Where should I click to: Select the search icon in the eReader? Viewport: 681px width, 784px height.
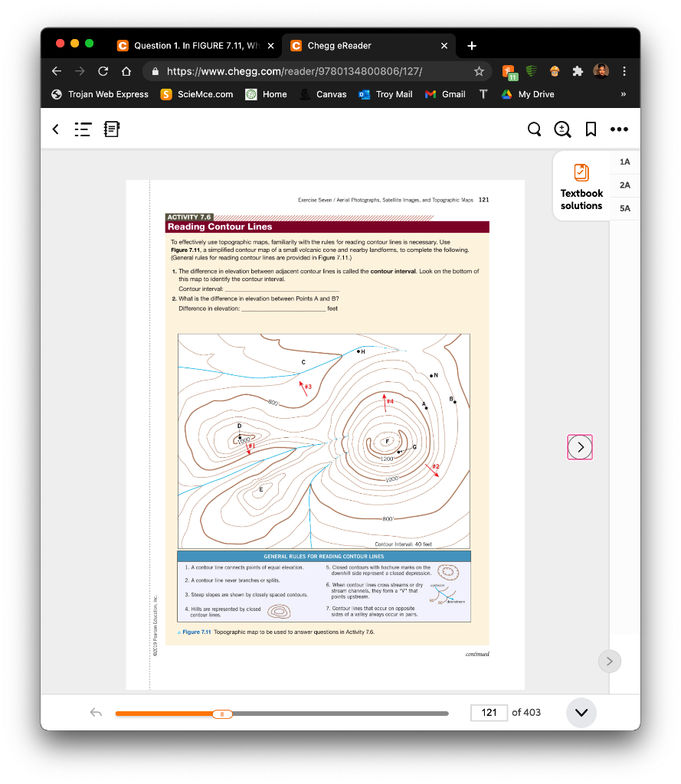pyautogui.click(x=535, y=129)
